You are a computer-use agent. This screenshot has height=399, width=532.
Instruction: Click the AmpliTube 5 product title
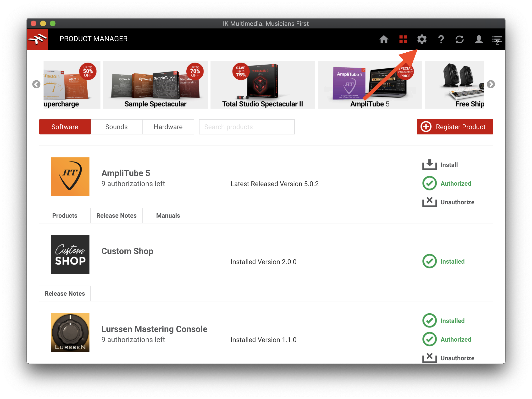point(126,173)
